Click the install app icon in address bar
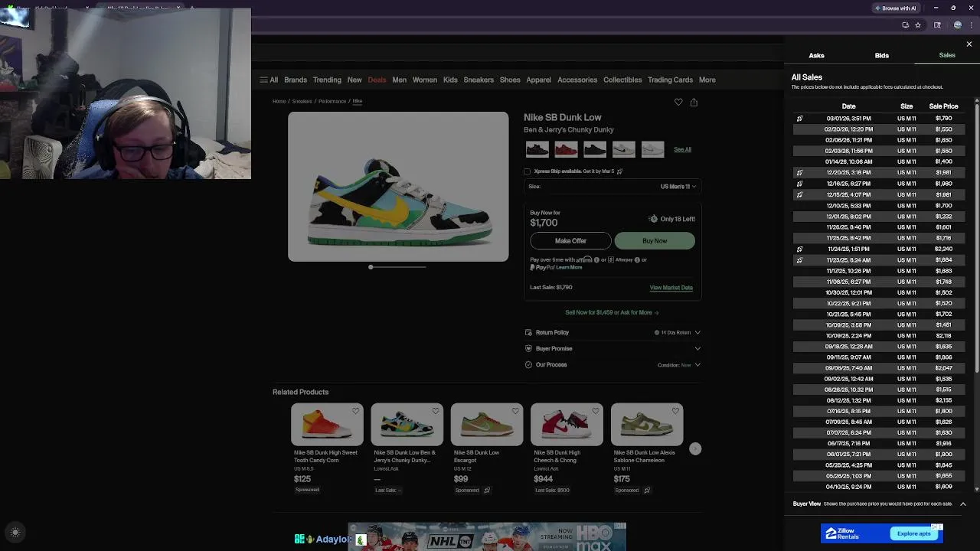 tap(906, 24)
